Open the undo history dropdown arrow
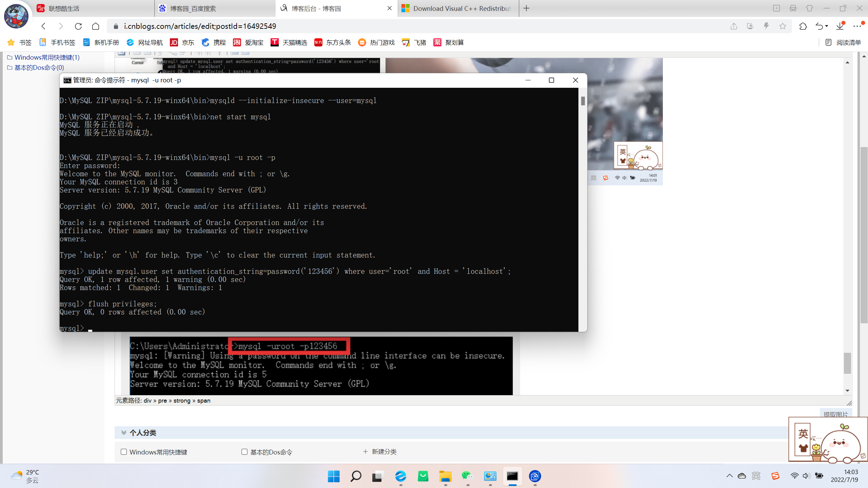Viewport: 868px width, 488px height. pyautogui.click(x=827, y=26)
